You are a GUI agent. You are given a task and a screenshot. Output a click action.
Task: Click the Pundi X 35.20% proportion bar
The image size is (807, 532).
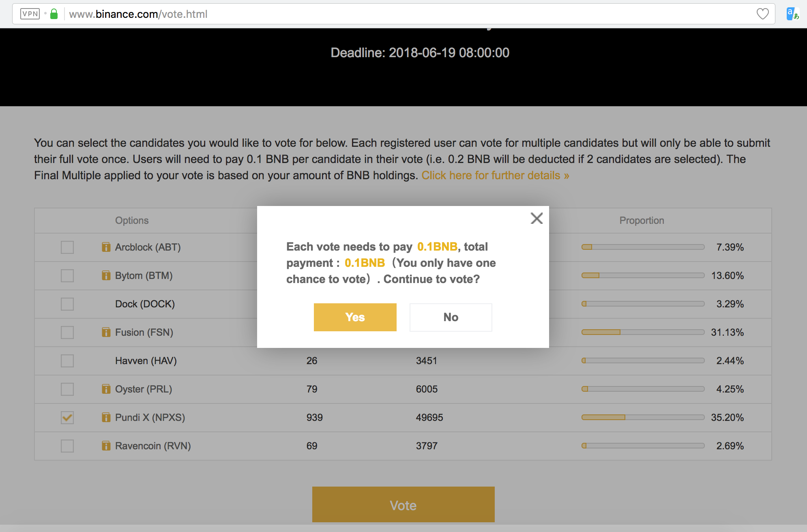(643, 417)
